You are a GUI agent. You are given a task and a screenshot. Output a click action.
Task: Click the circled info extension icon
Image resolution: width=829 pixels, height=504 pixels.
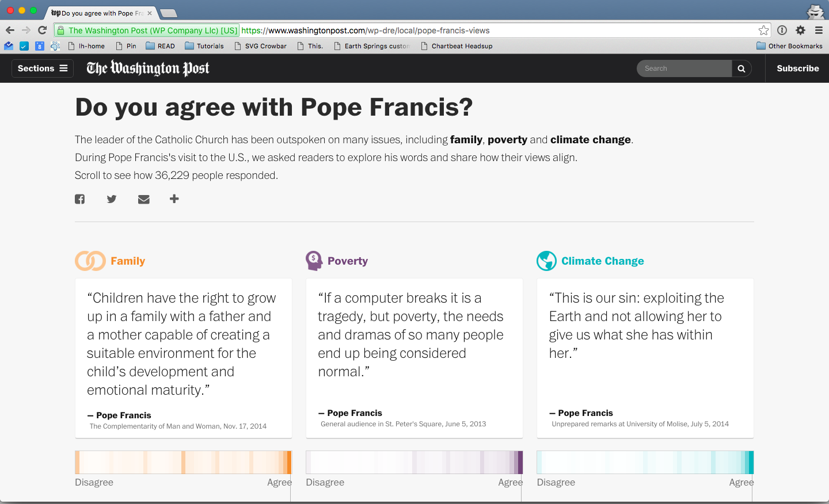pyautogui.click(x=782, y=30)
